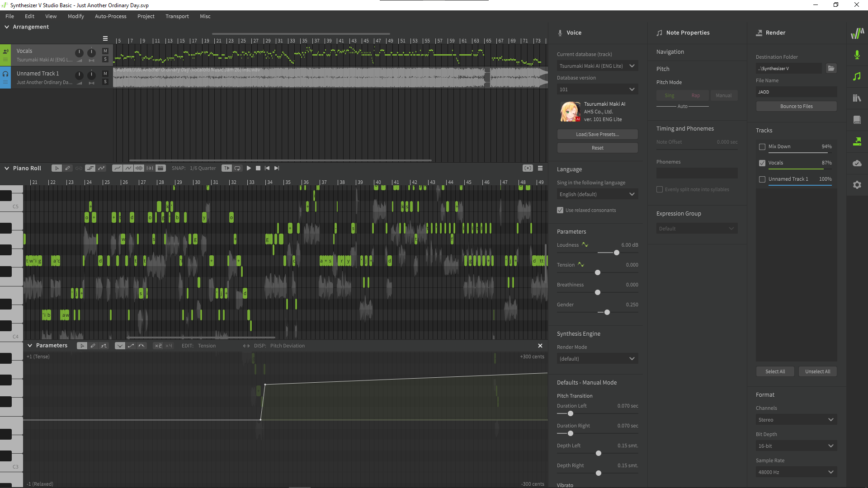
Task: Open the Render export sidebar icon
Action: (x=857, y=141)
